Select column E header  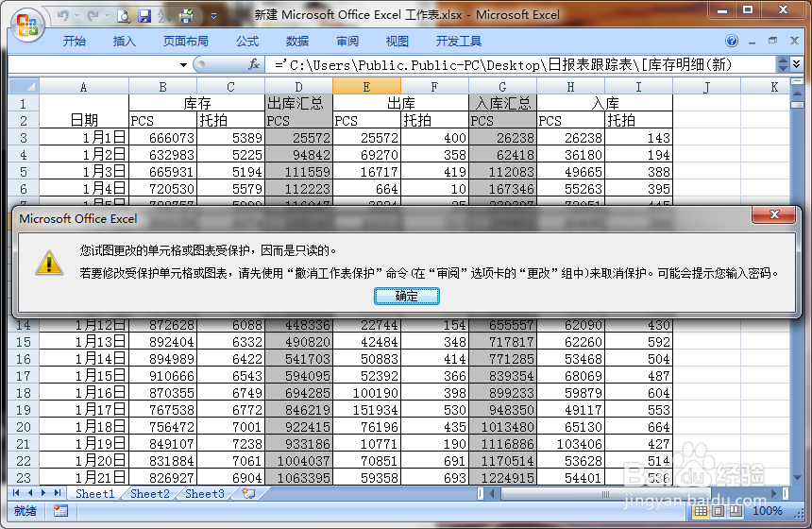point(366,87)
